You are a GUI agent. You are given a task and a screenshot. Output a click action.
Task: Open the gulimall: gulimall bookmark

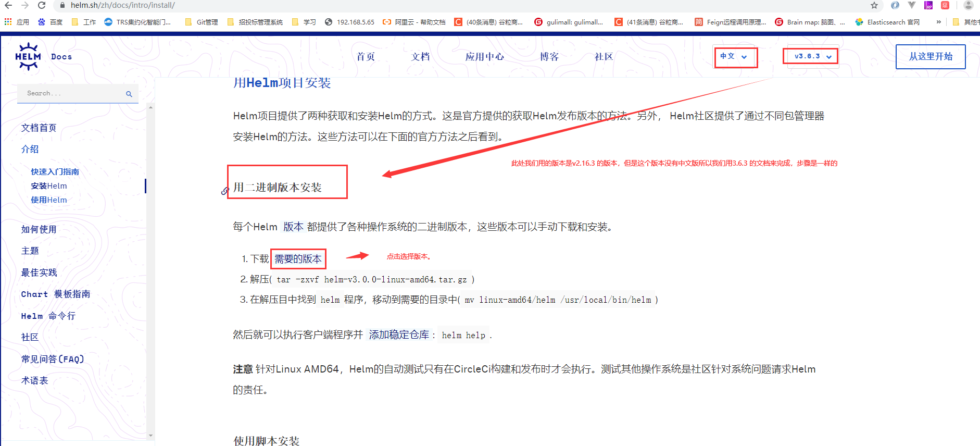tap(569, 22)
